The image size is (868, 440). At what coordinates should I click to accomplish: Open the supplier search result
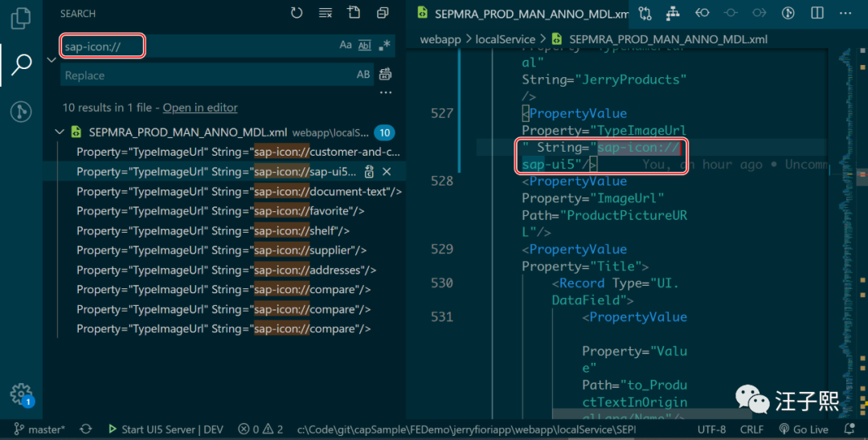(x=222, y=250)
